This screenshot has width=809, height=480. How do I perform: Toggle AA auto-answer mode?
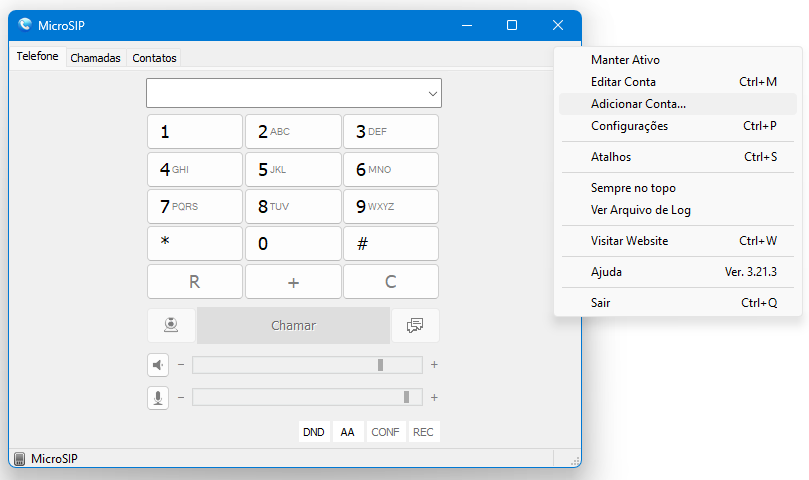347,432
